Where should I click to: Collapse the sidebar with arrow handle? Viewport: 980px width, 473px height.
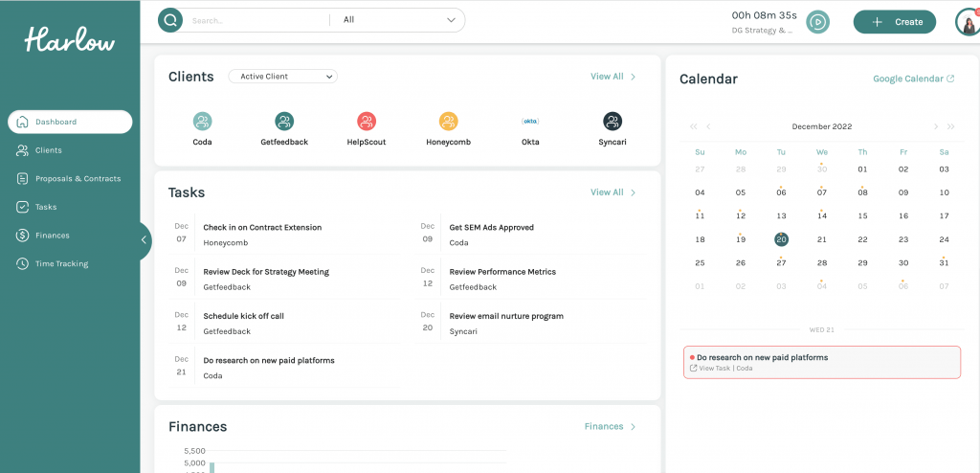click(145, 240)
